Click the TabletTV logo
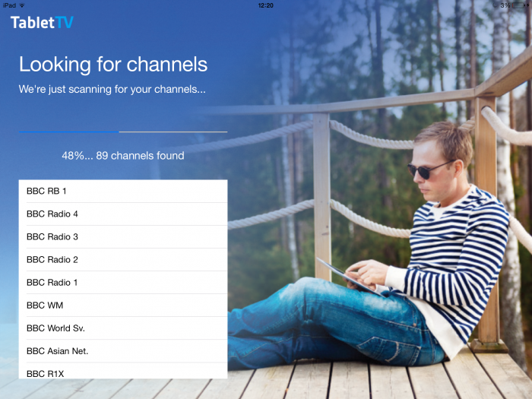 point(42,22)
